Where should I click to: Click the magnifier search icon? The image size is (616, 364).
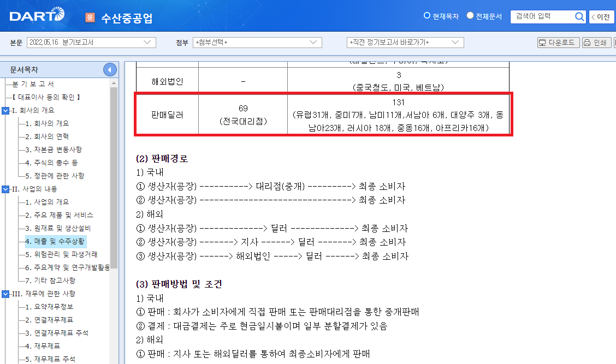pos(580,17)
